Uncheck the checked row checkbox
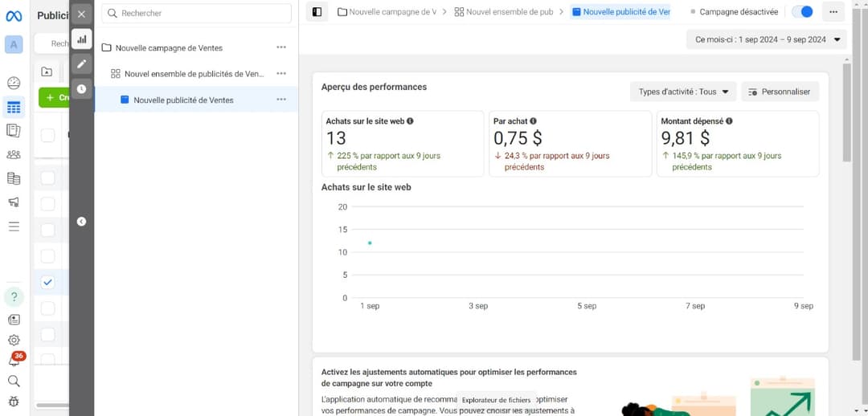The image size is (868, 416). (47, 282)
